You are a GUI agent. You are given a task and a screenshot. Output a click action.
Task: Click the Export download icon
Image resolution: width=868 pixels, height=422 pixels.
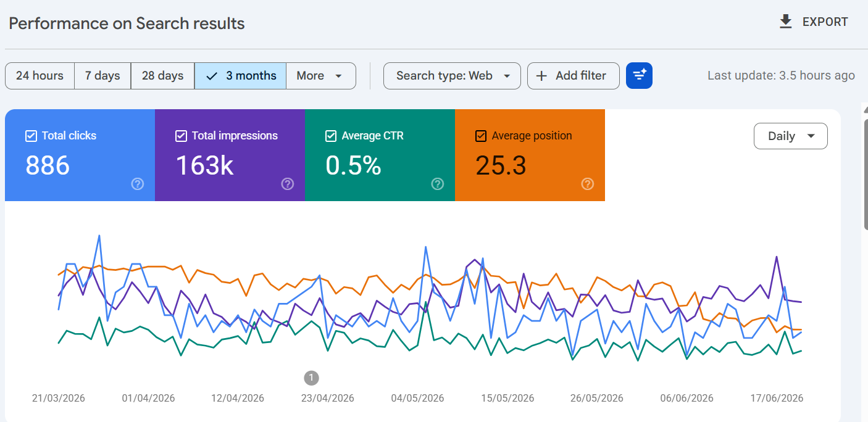click(x=785, y=22)
